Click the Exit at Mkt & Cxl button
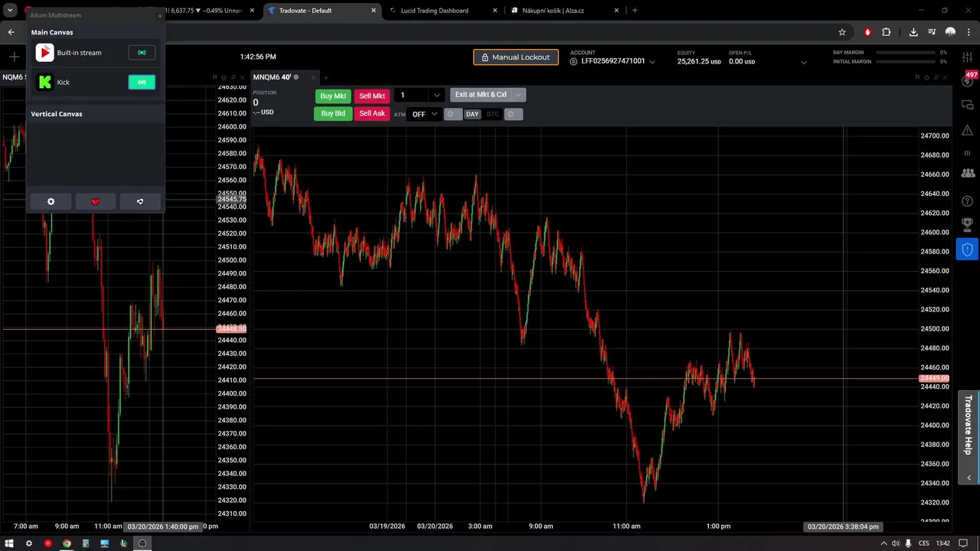Screen dimensions: 980x551 (481, 95)
